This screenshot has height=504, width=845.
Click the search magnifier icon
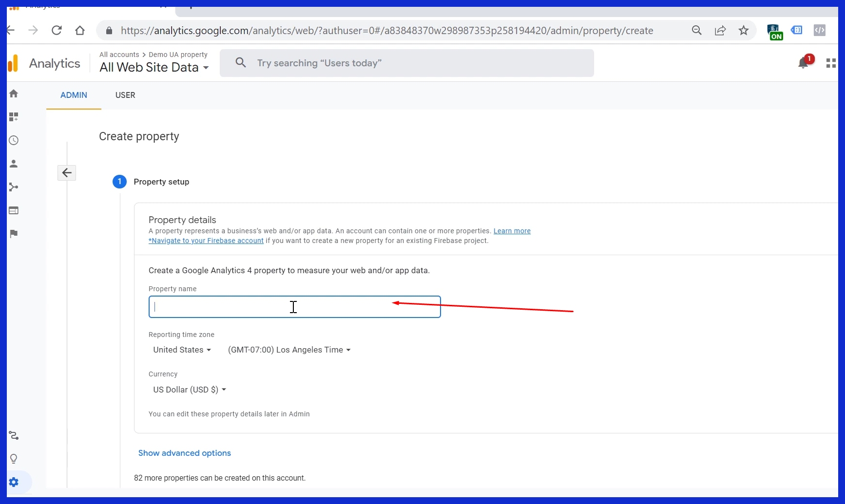click(x=241, y=62)
